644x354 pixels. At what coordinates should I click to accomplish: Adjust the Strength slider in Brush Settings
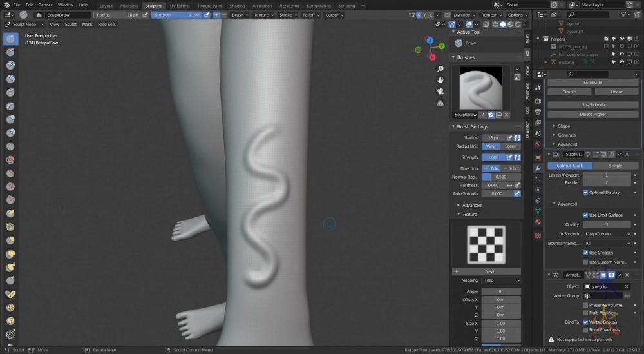tap(493, 157)
